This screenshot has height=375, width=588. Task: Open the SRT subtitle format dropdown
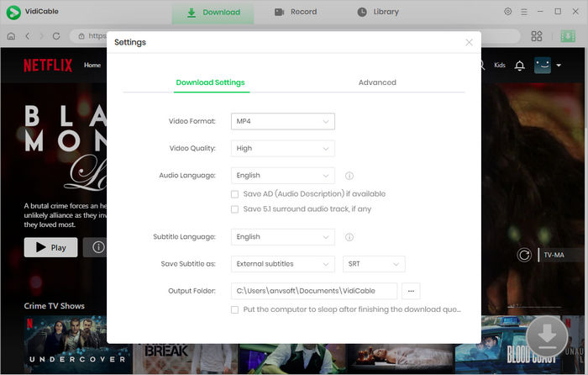click(x=374, y=264)
